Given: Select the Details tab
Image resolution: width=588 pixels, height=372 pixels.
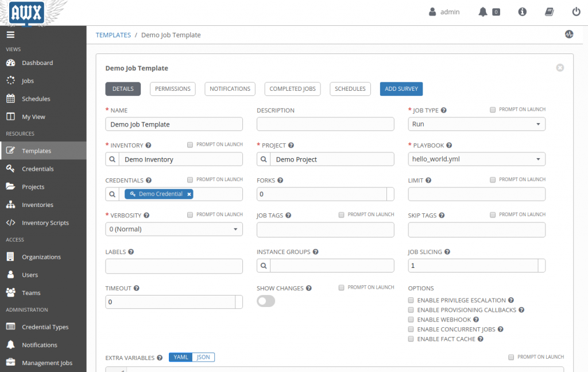Looking at the screenshot, I should pyautogui.click(x=123, y=89).
